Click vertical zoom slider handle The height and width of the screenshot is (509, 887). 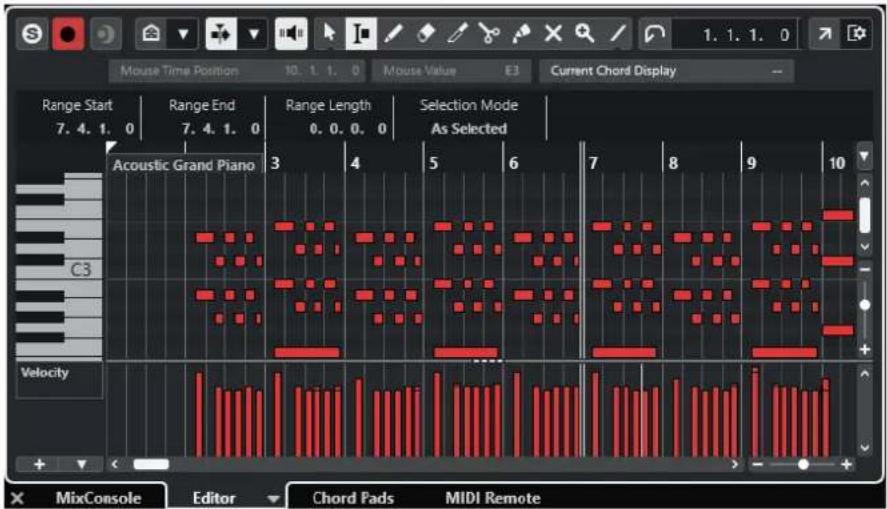(864, 305)
